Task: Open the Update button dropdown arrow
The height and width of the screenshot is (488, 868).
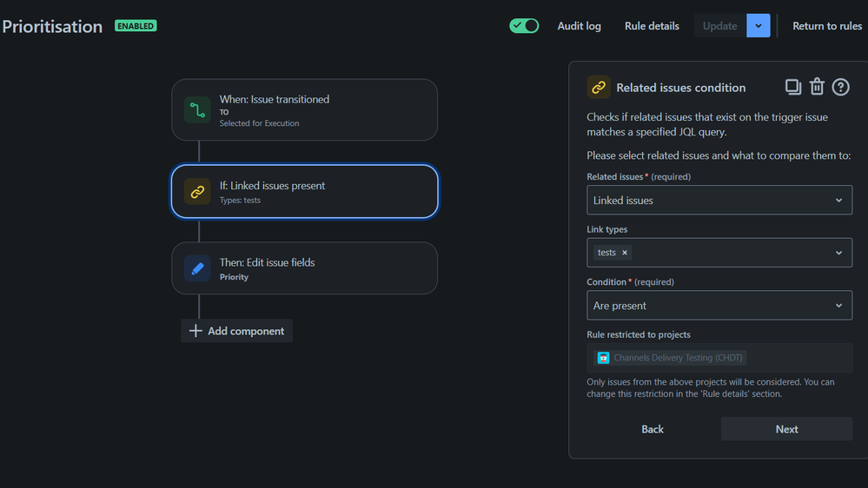Action: tap(758, 26)
